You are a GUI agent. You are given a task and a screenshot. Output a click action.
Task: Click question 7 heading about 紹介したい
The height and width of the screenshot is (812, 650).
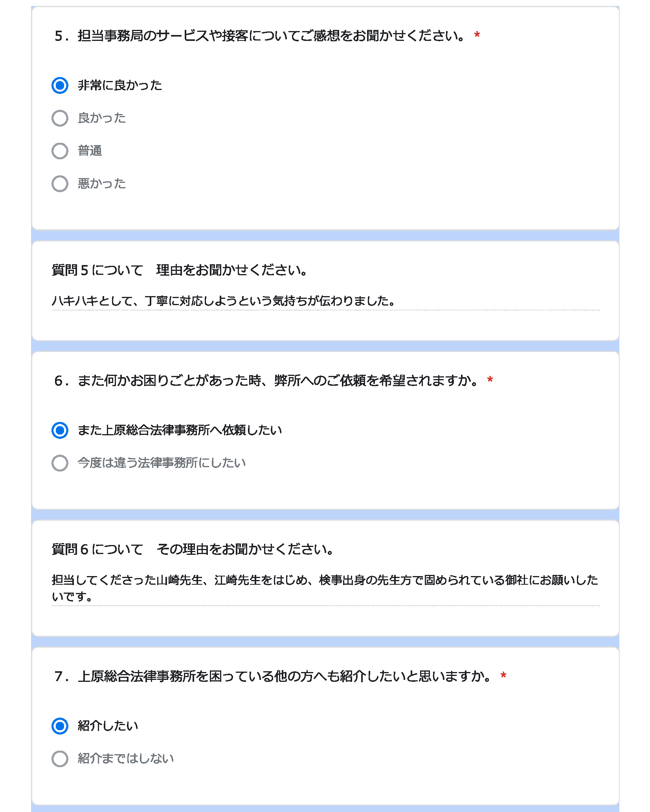click(280, 676)
